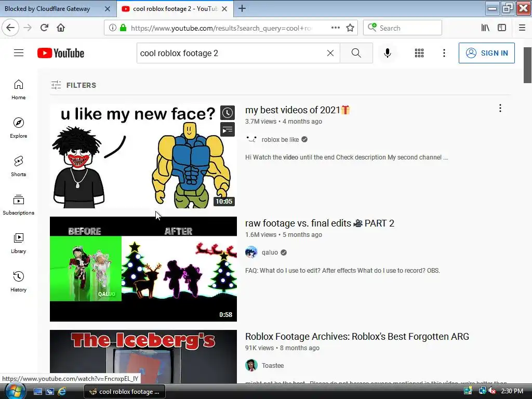Open the YouTube apps grid menu
The height and width of the screenshot is (399, 532).
(x=419, y=53)
